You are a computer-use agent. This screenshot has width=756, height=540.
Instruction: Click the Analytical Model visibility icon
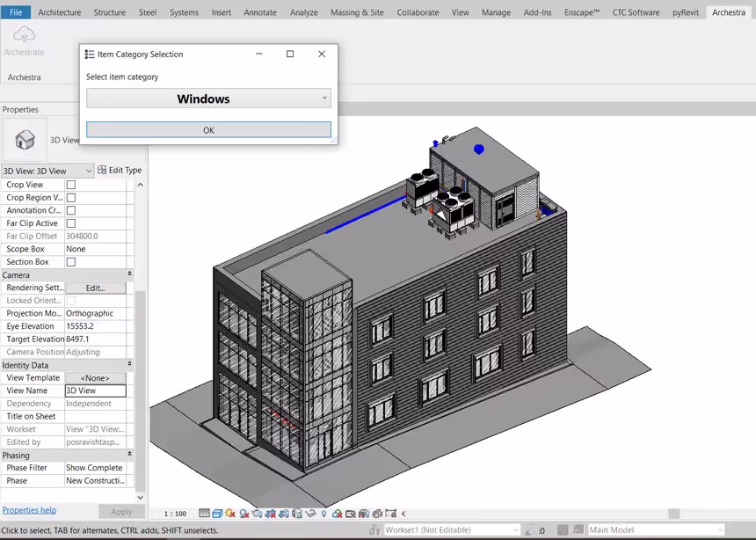pyautogui.click(x=364, y=514)
